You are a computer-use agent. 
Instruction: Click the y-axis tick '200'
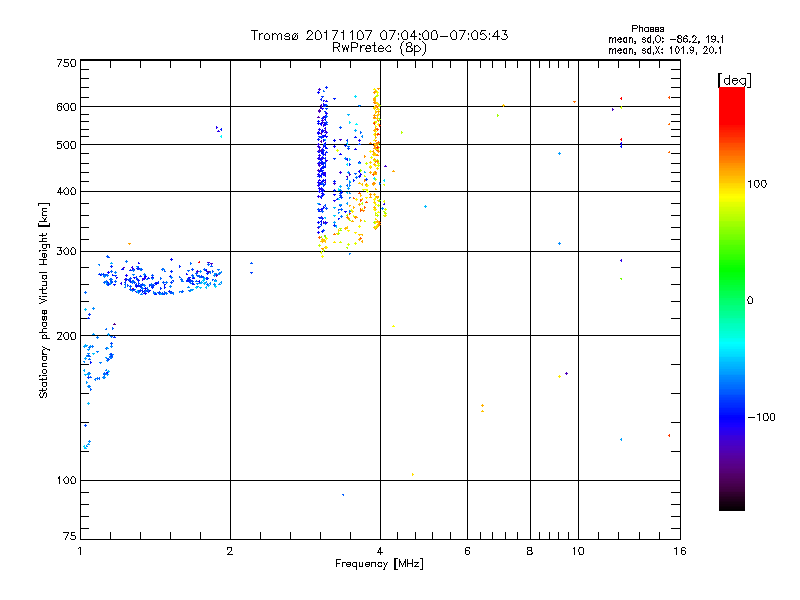coord(66,336)
